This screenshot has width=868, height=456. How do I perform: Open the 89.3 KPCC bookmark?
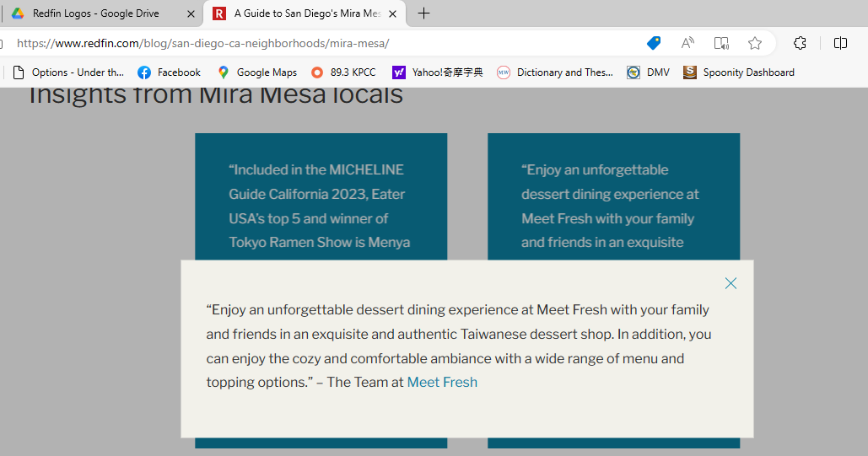click(343, 72)
